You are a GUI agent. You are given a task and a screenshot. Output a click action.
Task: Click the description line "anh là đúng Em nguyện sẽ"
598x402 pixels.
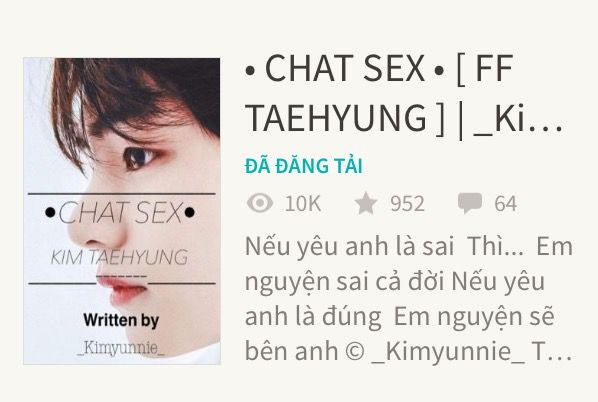[400, 317]
